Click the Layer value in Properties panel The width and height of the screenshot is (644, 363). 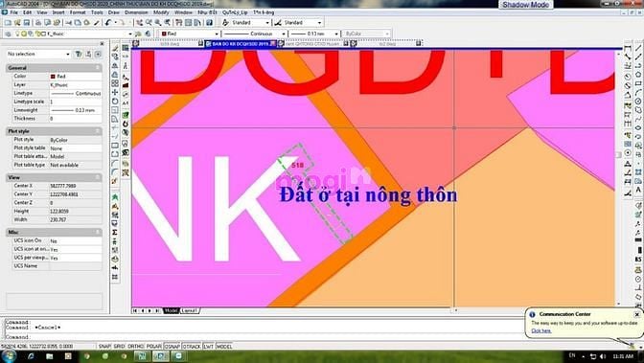click(x=75, y=85)
